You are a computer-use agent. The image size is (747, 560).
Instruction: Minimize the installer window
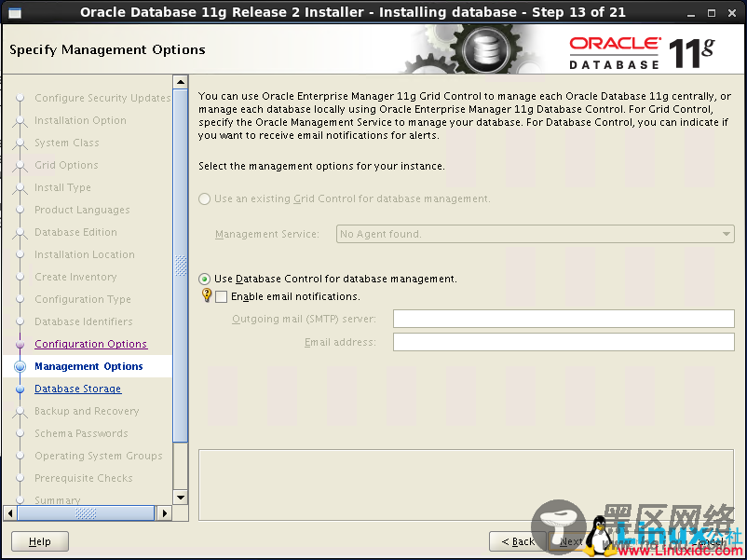pyautogui.click(x=691, y=13)
